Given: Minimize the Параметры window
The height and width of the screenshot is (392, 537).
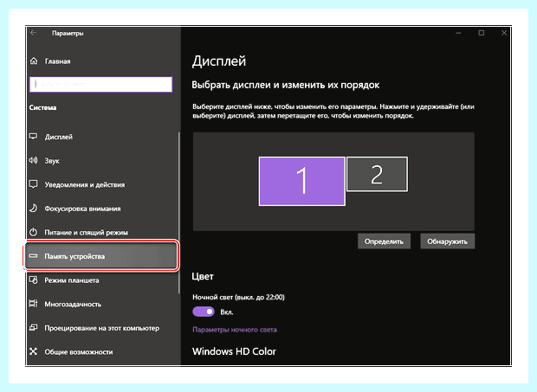Looking at the screenshot, I should pos(458,33).
